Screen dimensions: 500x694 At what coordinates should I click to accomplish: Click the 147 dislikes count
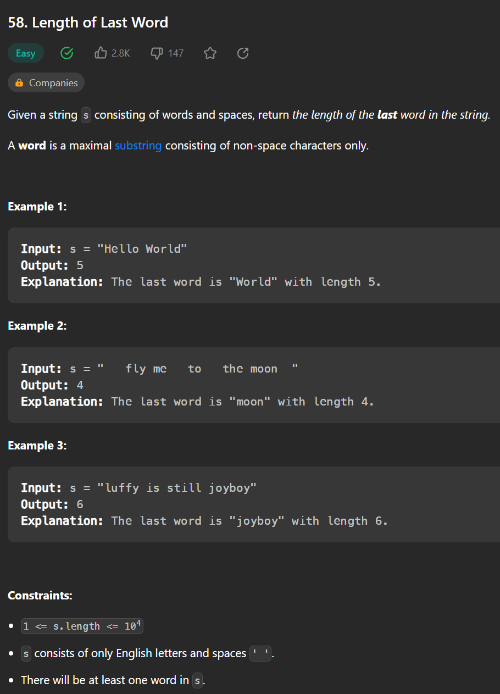176,54
